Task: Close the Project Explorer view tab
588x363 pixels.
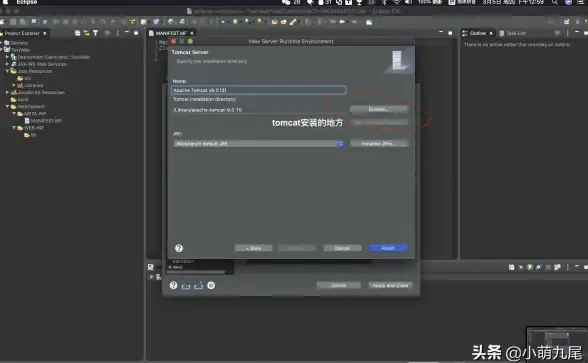Action: (x=45, y=33)
